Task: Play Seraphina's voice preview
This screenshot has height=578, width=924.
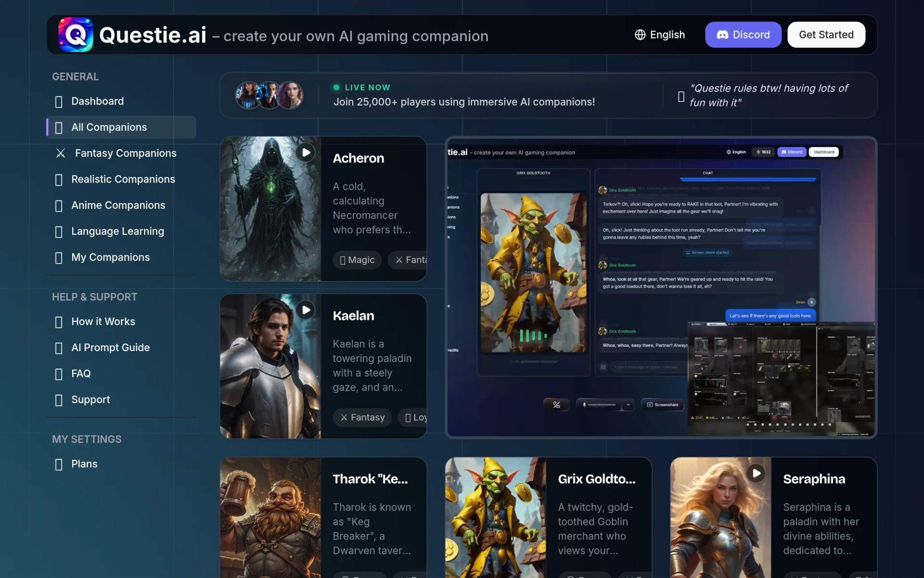Action: click(756, 473)
